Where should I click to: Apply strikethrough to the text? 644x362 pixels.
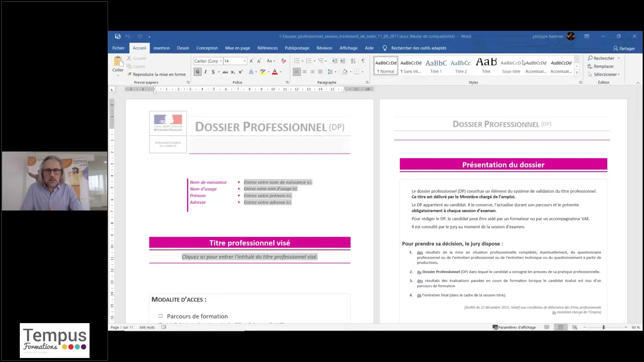tap(225, 72)
